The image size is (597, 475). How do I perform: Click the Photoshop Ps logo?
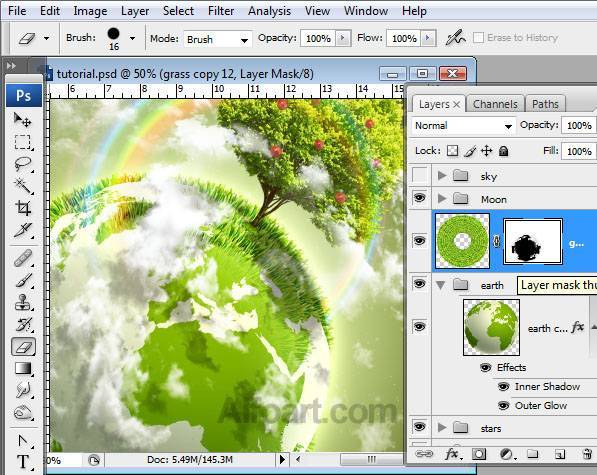pyautogui.click(x=24, y=95)
